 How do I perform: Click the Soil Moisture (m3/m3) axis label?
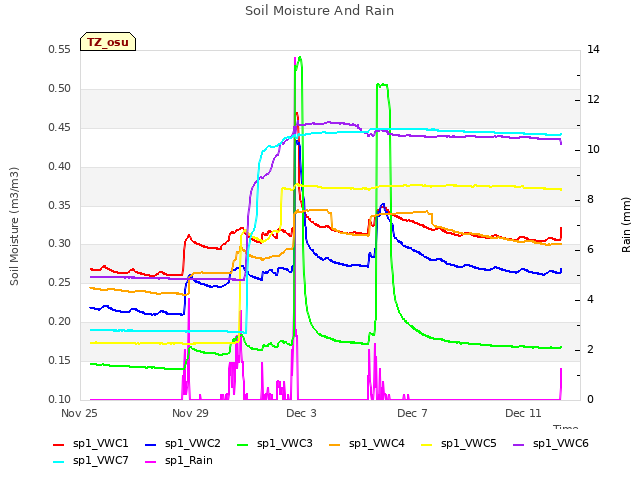coord(14,226)
